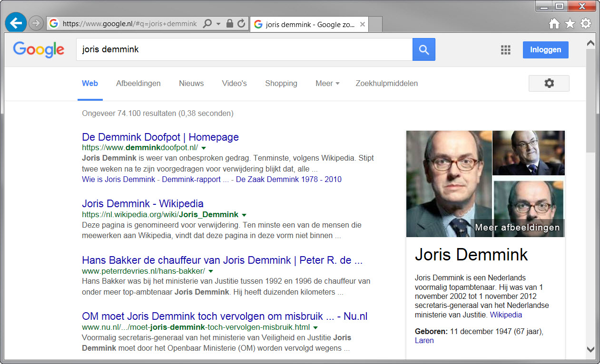Screen dimensions: 600x364
Task: Open the Laren birthplace link
Action: 424,340
